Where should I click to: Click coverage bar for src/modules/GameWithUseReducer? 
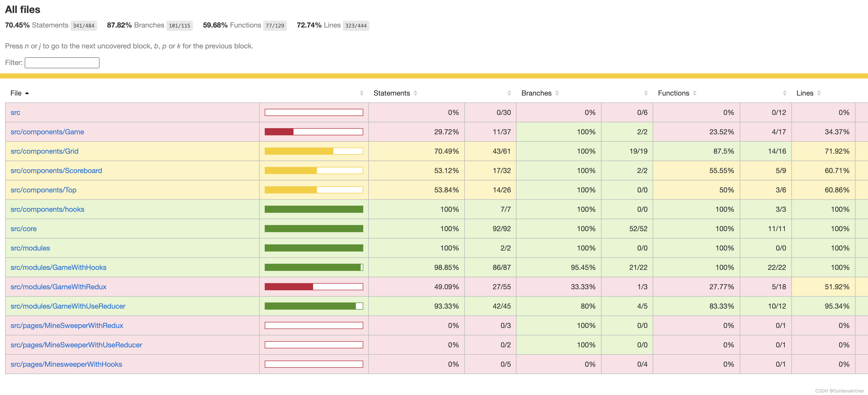(314, 306)
